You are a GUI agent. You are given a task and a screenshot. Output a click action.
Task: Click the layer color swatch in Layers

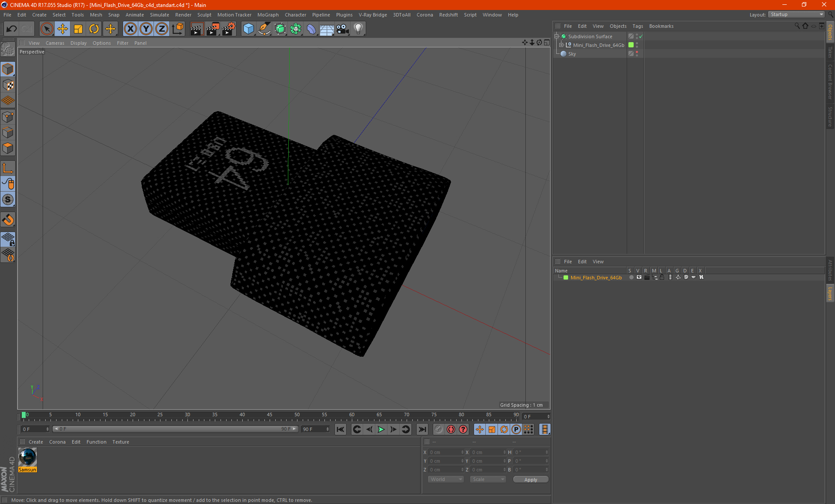tap(566, 278)
